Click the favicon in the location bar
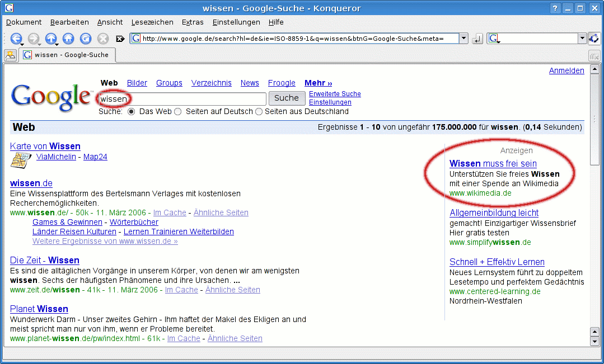 [136, 39]
